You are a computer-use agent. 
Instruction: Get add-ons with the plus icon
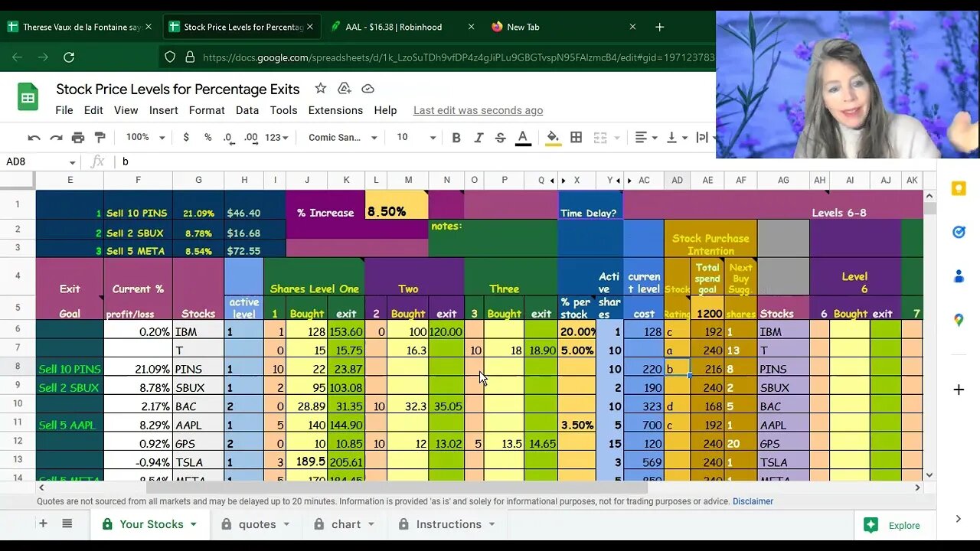[959, 390]
